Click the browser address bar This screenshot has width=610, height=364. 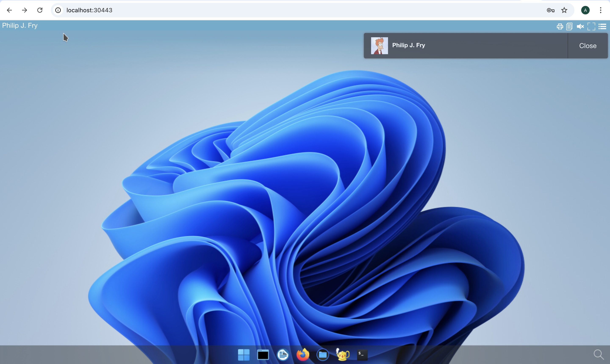tap(295, 10)
